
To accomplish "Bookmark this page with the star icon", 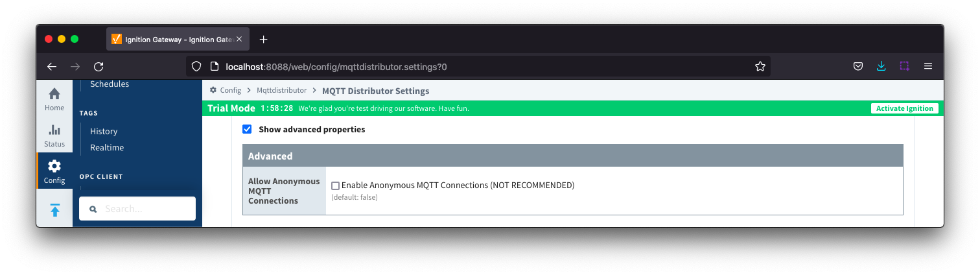I will (760, 66).
